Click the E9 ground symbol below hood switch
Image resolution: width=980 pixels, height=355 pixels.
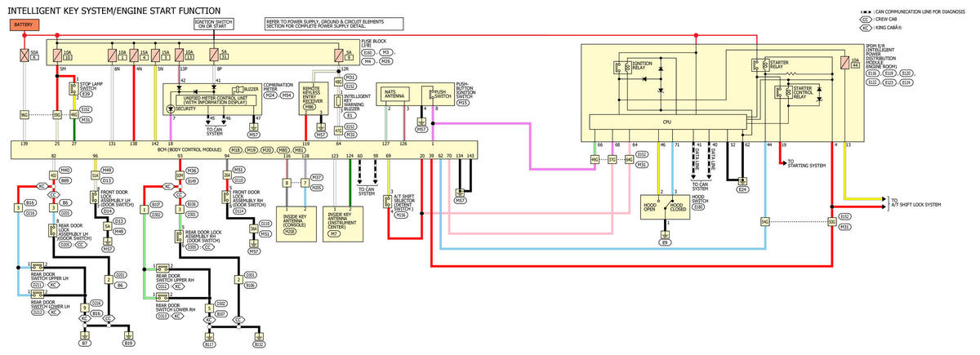point(666,234)
